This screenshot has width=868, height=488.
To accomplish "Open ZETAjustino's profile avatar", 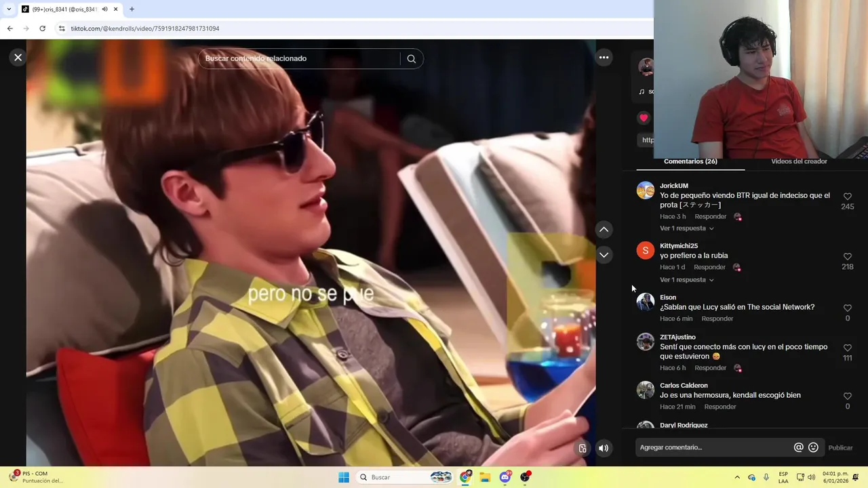I will tap(645, 342).
